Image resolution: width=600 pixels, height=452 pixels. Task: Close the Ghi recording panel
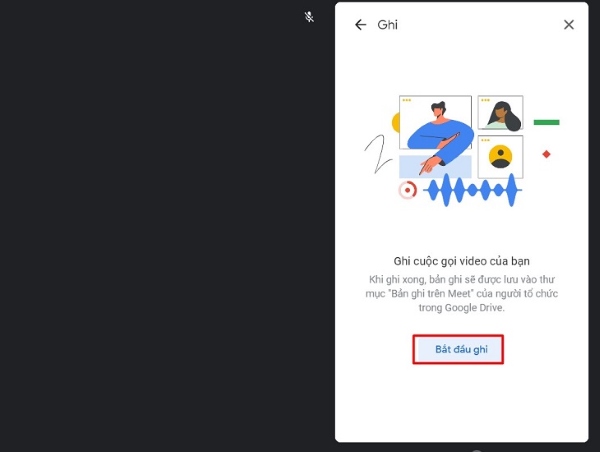pyautogui.click(x=569, y=25)
